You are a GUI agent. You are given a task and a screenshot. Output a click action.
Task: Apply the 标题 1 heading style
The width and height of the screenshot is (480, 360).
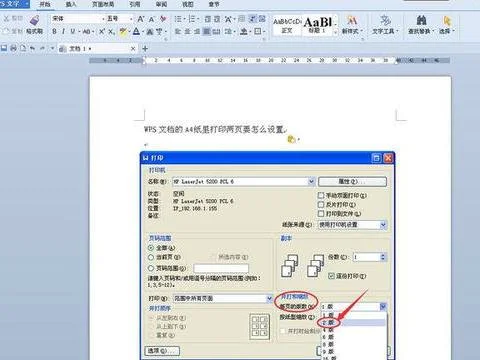(x=318, y=25)
